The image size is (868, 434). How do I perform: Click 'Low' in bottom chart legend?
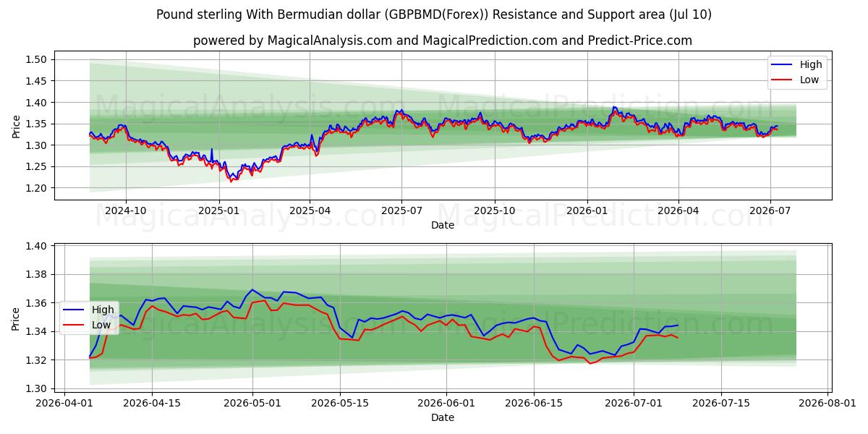(x=102, y=325)
